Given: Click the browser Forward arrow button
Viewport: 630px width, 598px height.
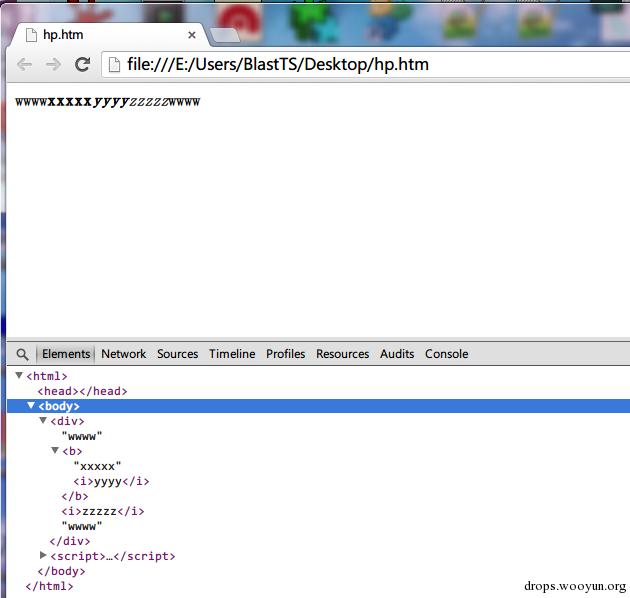Looking at the screenshot, I should 53,64.
